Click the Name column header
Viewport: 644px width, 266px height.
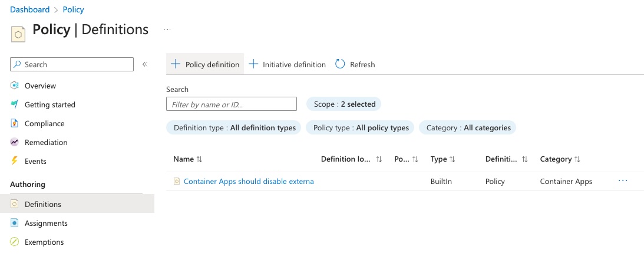[183, 159]
